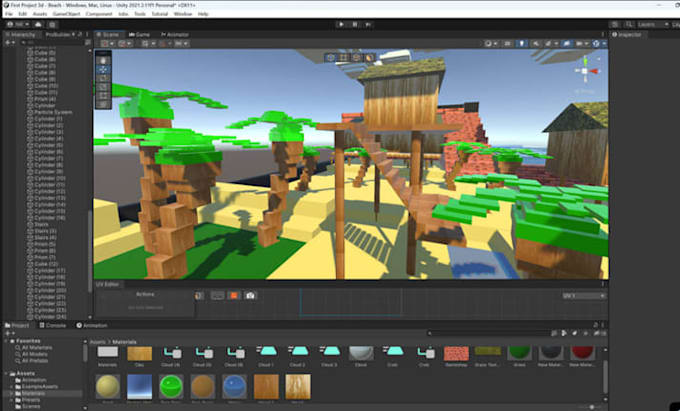Toggle Scene audio speaker button
The image size is (680, 411).
pos(536,43)
